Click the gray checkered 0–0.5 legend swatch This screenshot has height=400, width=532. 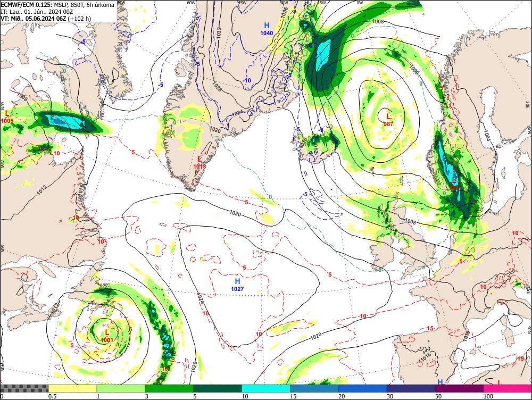(x=24, y=388)
